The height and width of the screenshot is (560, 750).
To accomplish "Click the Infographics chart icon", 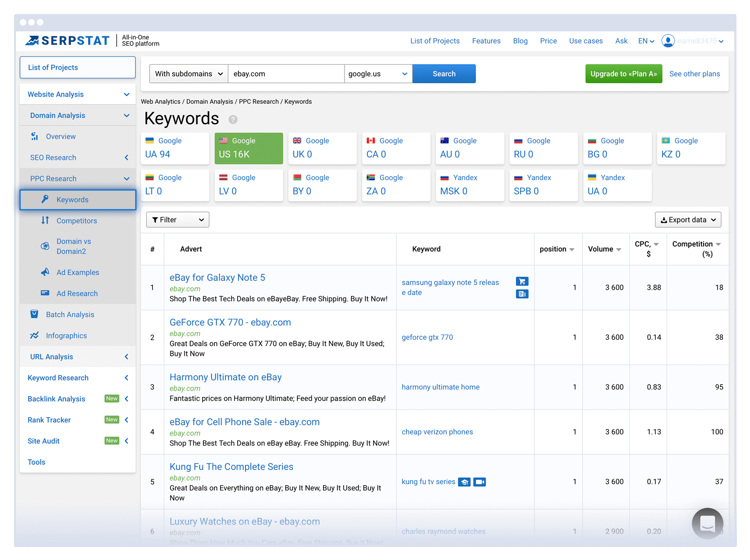I will [35, 336].
